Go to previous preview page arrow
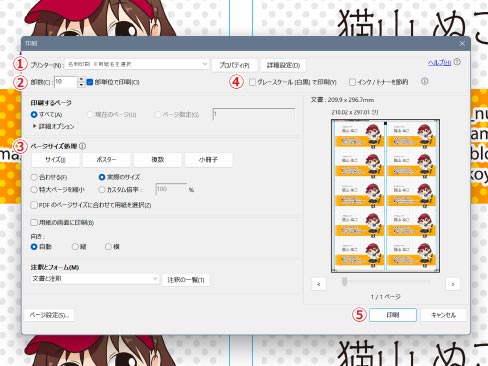The image size is (488, 366). coord(319,284)
